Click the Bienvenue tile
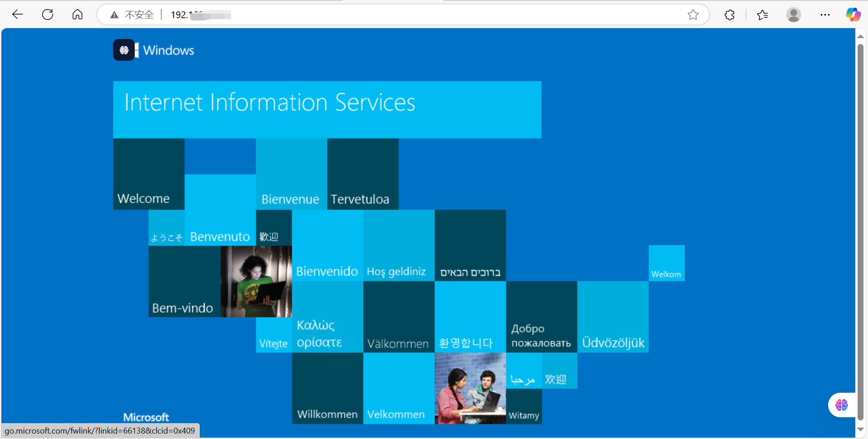 click(x=291, y=174)
